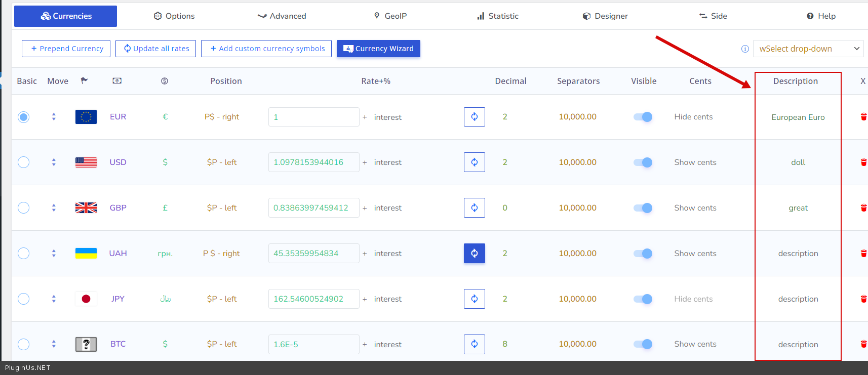Screen dimensions: 868x375
Task: Delete the USD currency row
Action: [x=863, y=162]
